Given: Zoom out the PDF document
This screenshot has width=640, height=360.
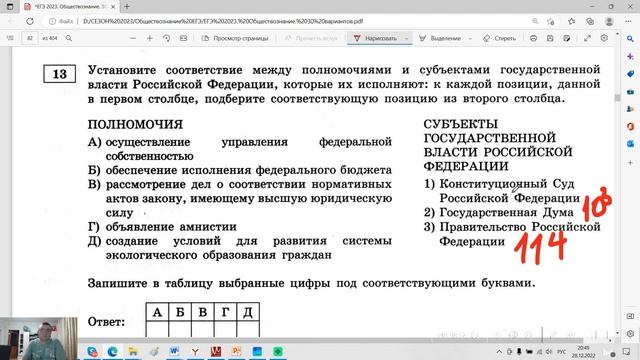Looking at the screenshot, I should [x=133, y=38].
